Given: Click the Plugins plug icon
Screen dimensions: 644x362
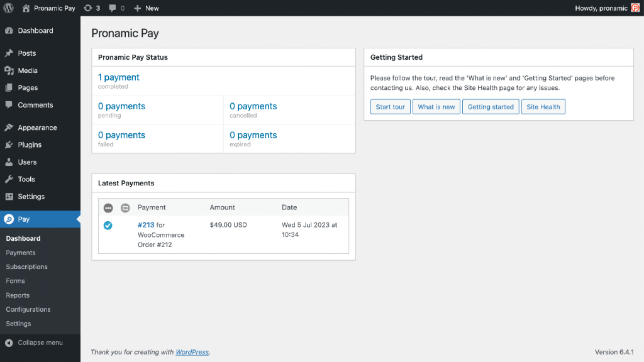Looking at the screenshot, I should click(9, 145).
